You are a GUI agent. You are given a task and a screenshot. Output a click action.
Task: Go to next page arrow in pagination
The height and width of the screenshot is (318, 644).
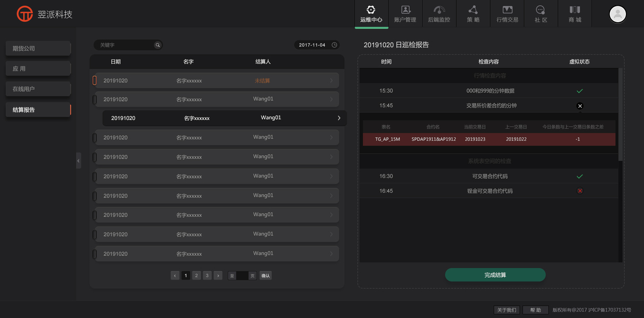click(218, 276)
